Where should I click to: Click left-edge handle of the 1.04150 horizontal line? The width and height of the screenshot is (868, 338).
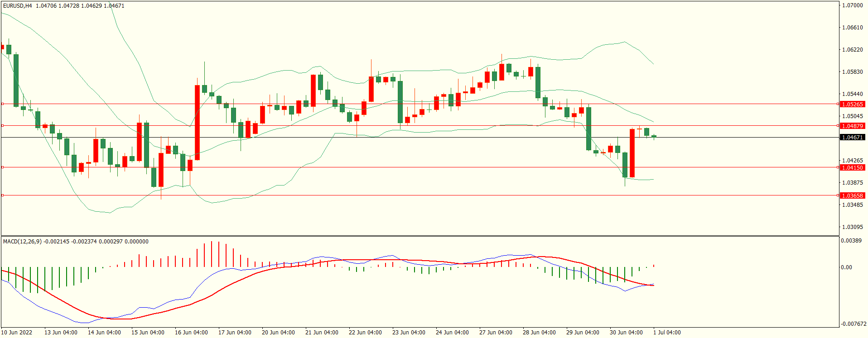click(x=2, y=167)
